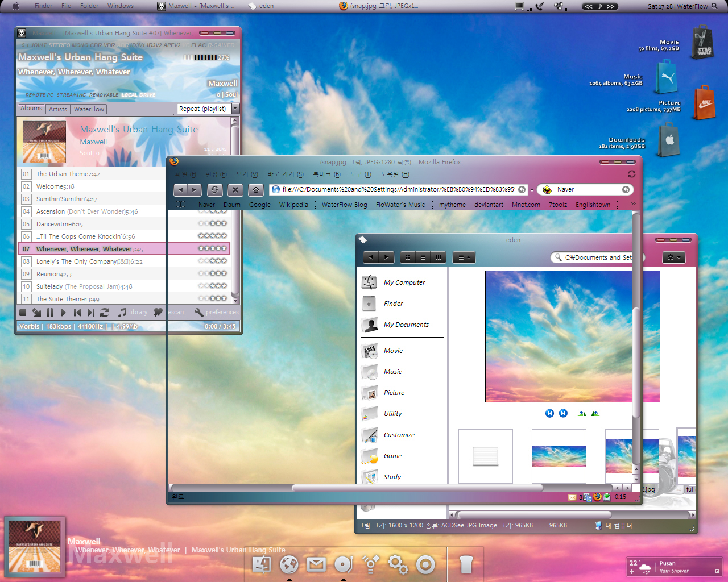Screen dimensions: 728x582
Task: Switch to the Artists tab
Action: tap(58, 109)
